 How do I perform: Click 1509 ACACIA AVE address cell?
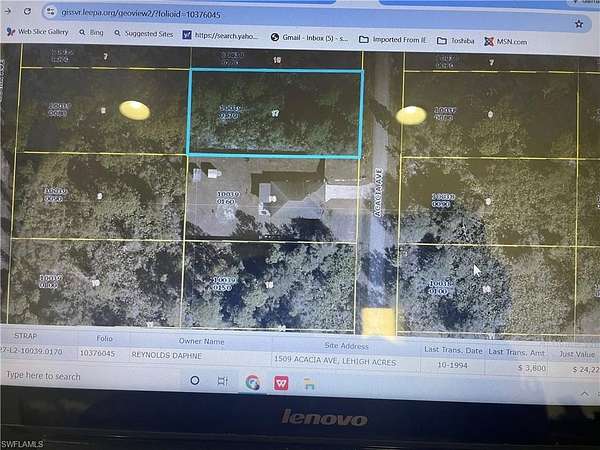point(335,360)
